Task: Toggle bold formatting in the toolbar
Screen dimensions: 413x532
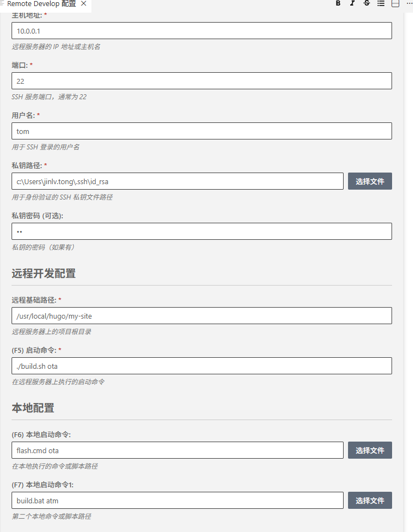Action: click(x=338, y=4)
